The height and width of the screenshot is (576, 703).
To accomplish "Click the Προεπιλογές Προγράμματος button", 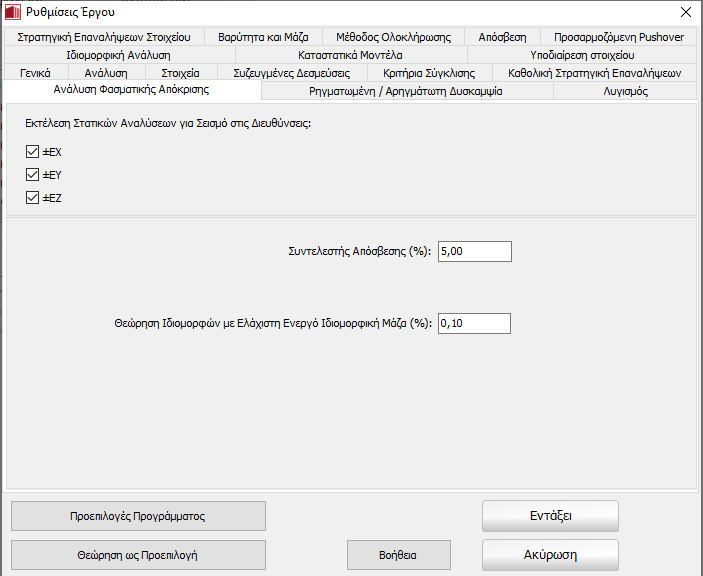I will coord(138,516).
